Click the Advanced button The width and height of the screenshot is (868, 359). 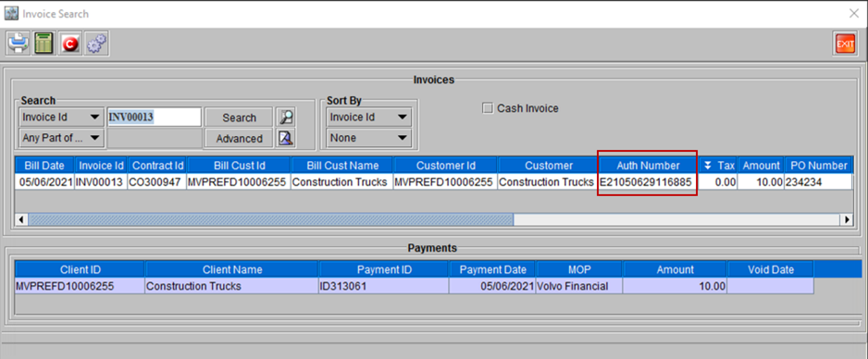[x=239, y=138]
